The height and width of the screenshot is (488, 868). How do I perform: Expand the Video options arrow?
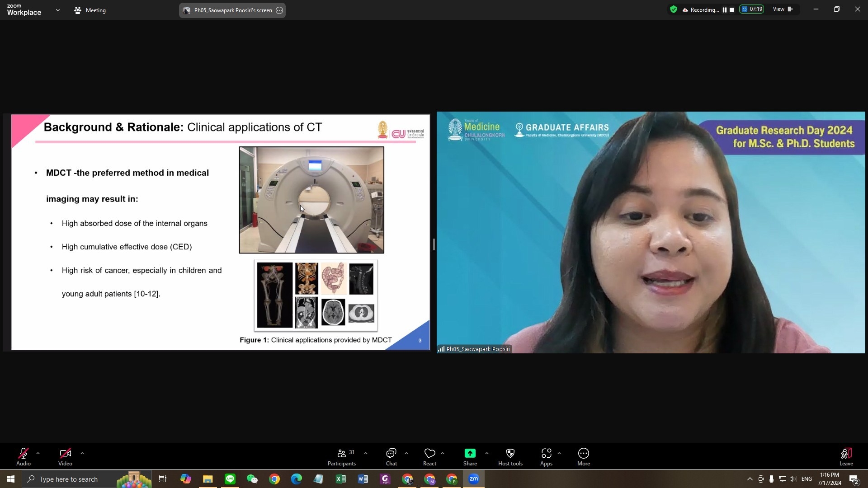point(82,453)
